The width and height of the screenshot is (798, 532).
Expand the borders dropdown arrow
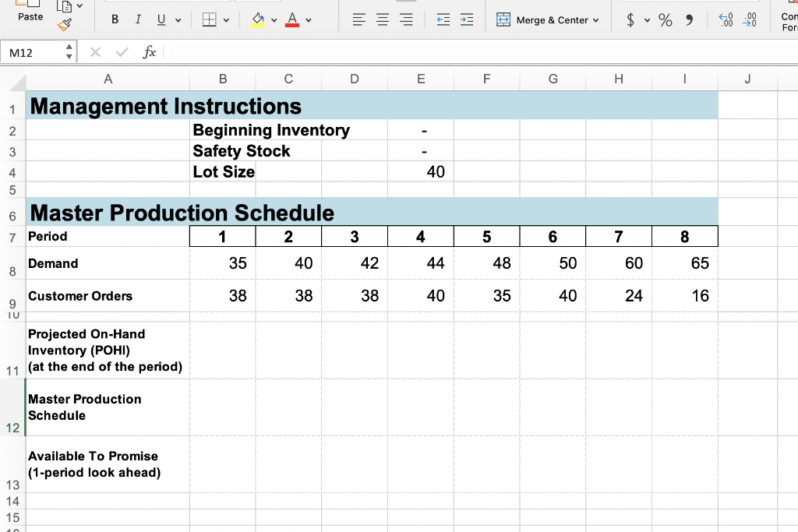tap(227, 20)
